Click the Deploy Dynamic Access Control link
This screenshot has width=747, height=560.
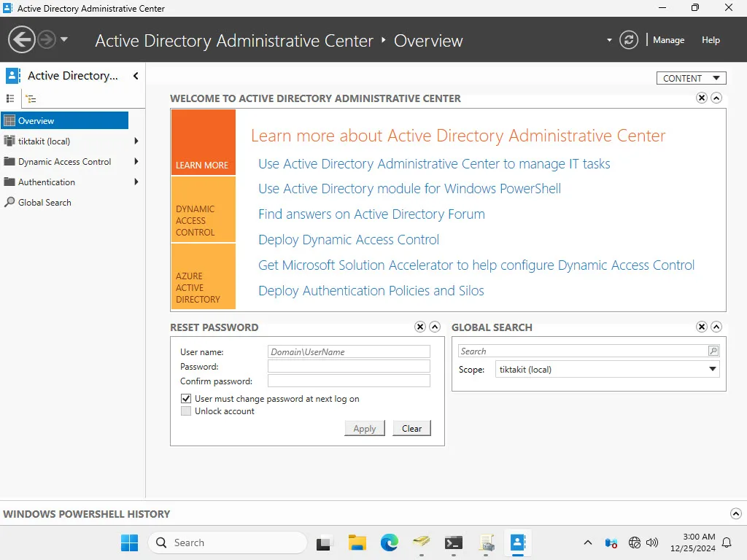coord(348,239)
